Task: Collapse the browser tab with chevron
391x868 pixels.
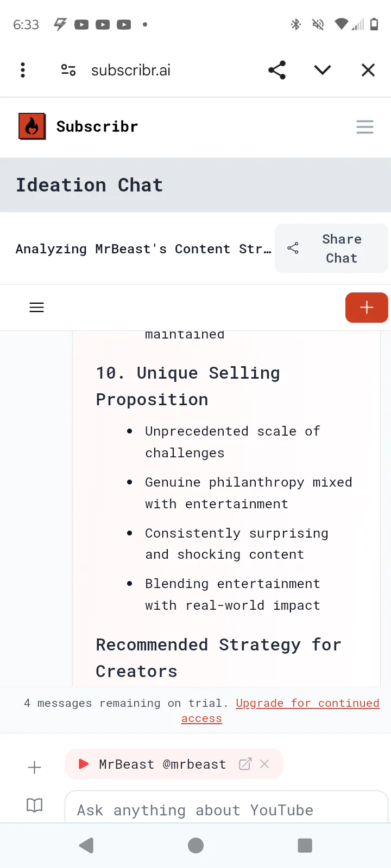Action: coord(323,70)
